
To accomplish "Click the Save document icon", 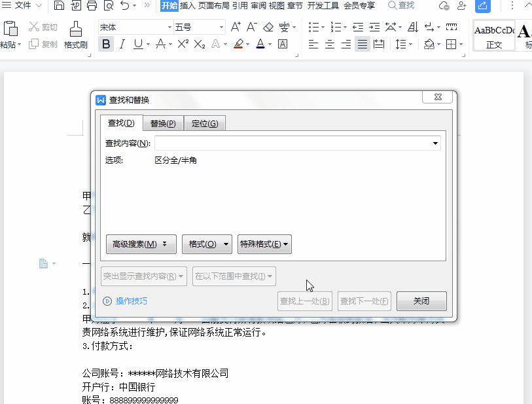I will coord(59,5).
